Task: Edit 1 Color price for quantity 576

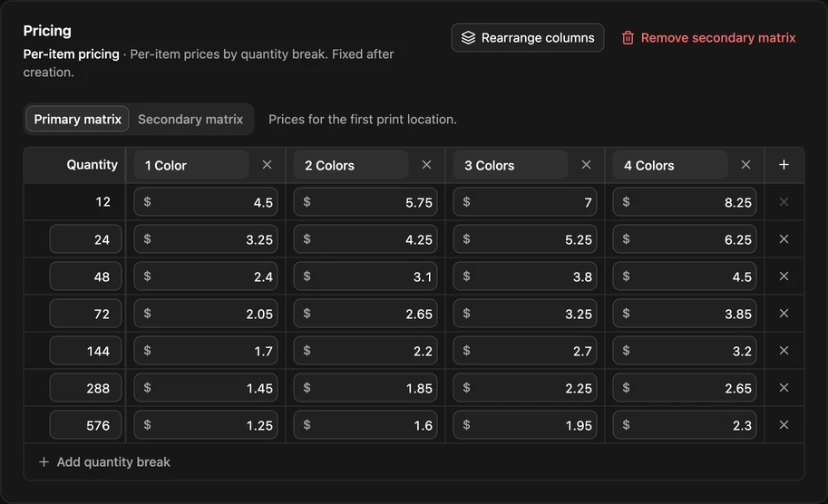Action: click(x=206, y=425)
